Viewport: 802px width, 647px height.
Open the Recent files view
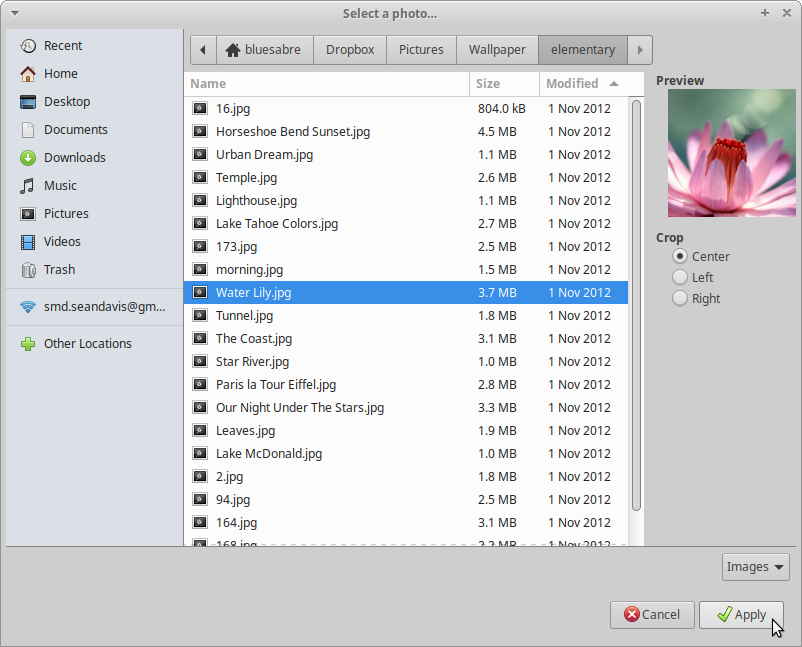click(60, 45)
